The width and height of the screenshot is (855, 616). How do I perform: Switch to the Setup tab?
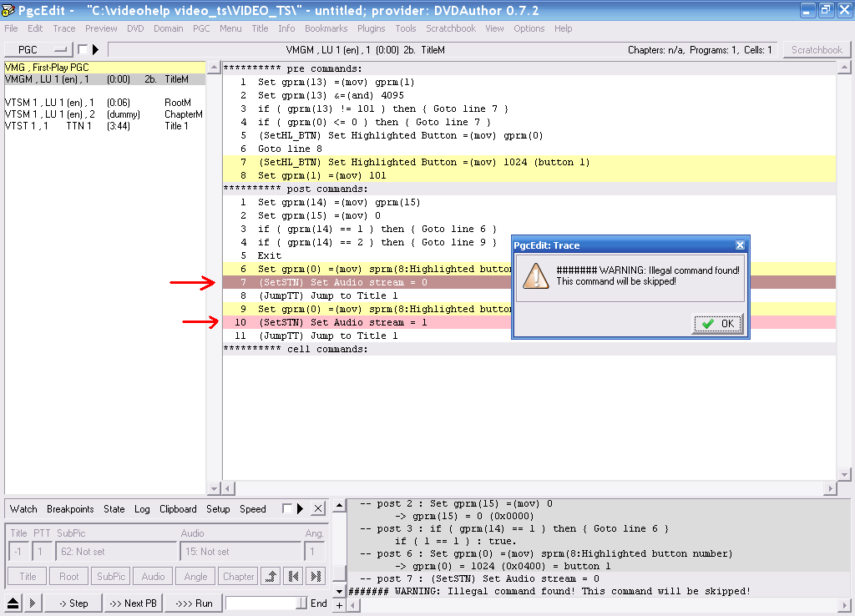pos(218,509)
